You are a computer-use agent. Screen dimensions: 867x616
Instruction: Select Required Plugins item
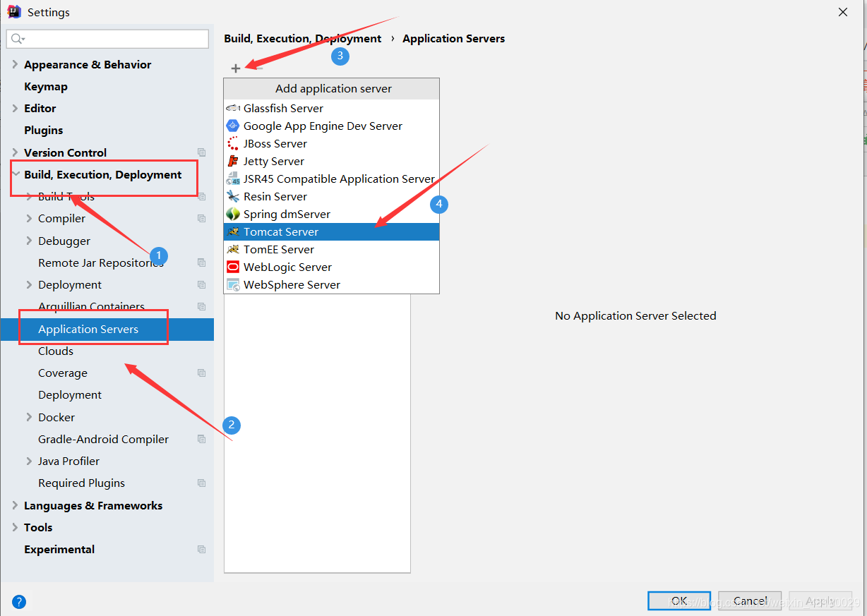tap(81, 483)
